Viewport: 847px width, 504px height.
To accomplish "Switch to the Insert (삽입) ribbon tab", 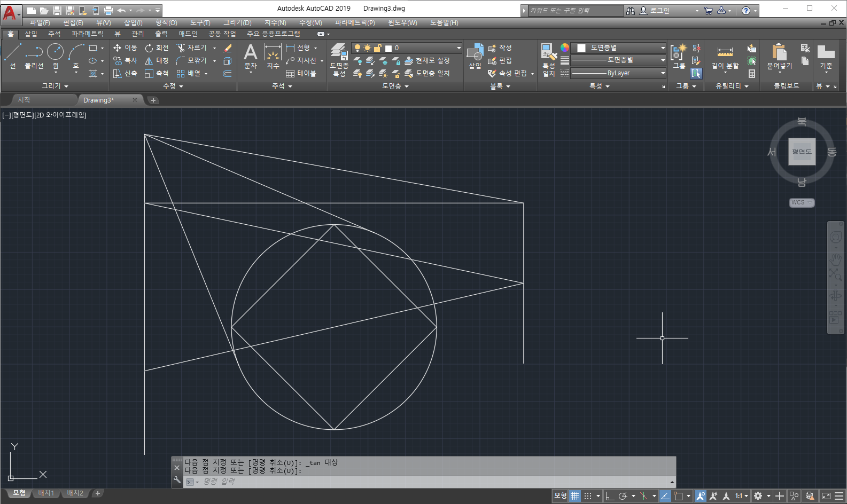I will click(x=31, y=34).
